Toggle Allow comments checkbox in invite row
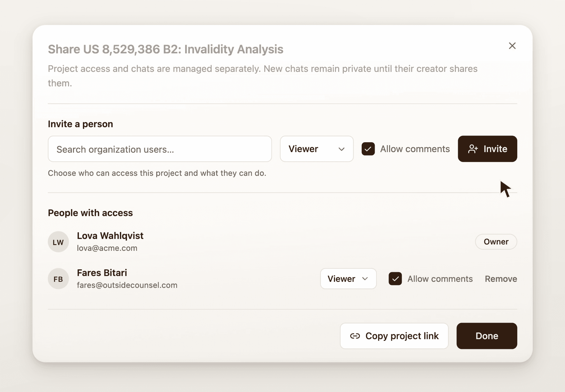The height and width of the screenshot is (392, 565). click(x=368, y=149)
